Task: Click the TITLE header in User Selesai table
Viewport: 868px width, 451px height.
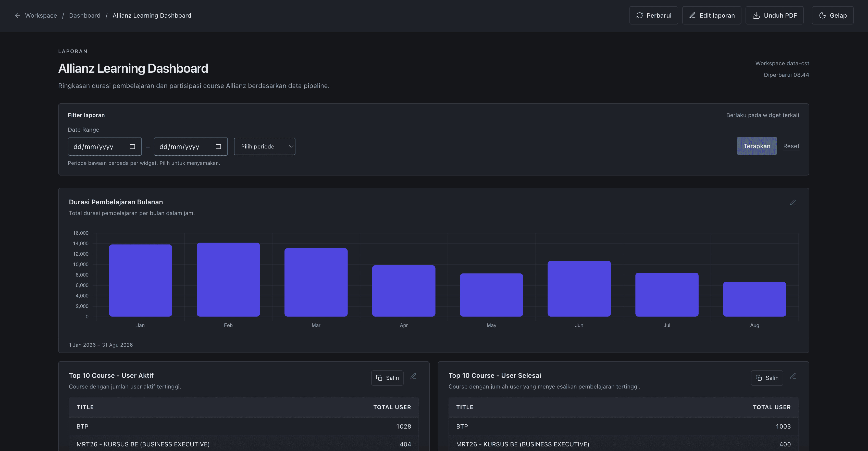Action: click(464, 407)
